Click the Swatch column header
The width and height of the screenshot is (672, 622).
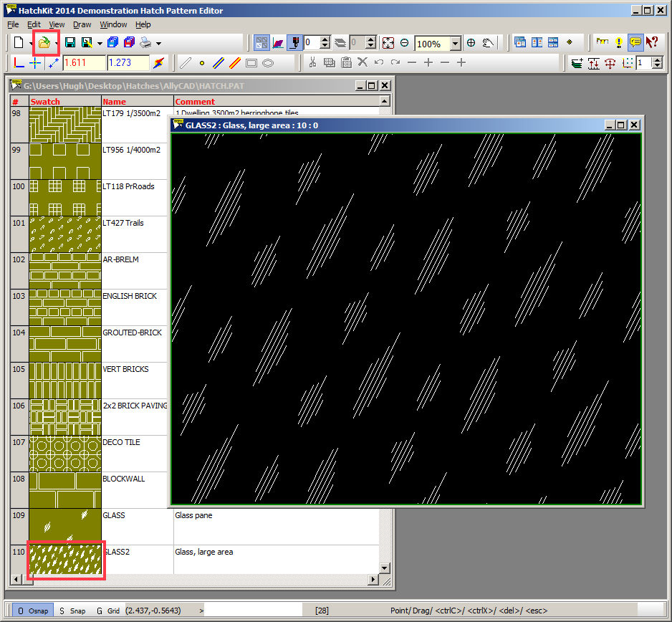click(46, 102)
